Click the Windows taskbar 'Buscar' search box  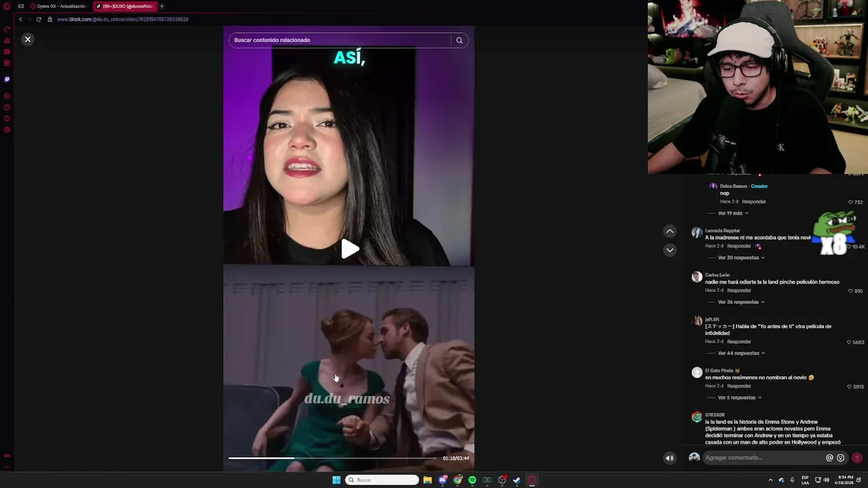(382, 480)
